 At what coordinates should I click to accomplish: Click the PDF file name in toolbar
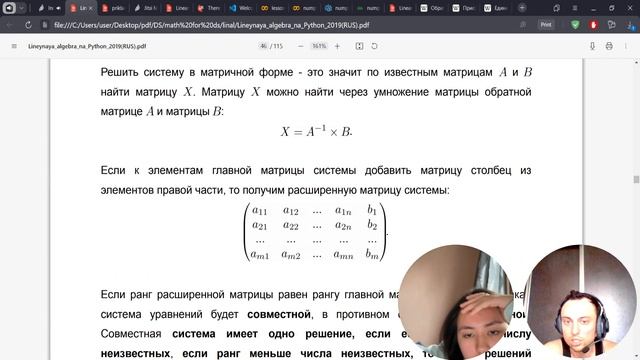point(87,46)
